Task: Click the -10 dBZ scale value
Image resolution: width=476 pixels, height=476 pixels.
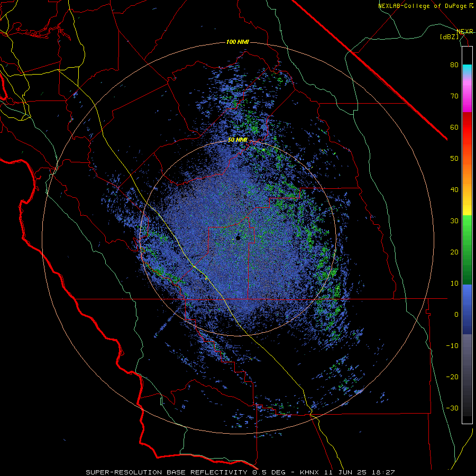Action: (452, 346)
